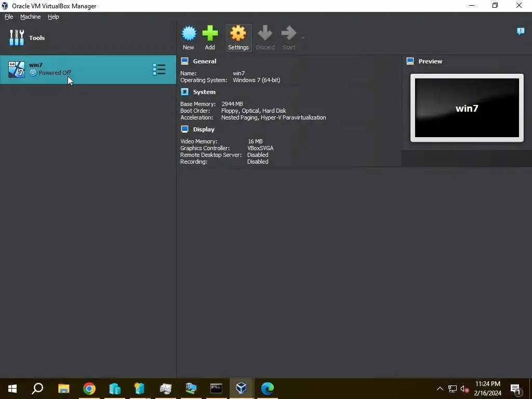Select the win7 virtual machine entry
Image resolution: width=532 pixels, height=399 pixels.
(88, 70)
